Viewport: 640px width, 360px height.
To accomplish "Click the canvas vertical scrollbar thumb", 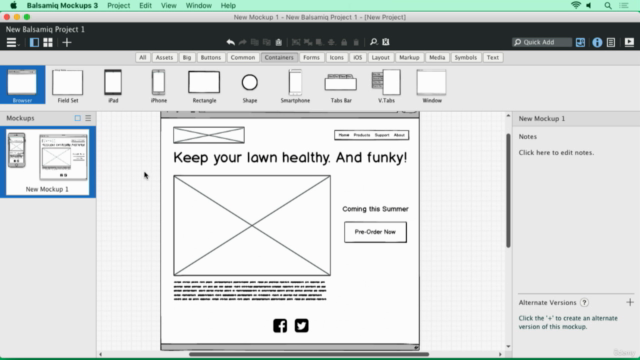I will [508, 190].
